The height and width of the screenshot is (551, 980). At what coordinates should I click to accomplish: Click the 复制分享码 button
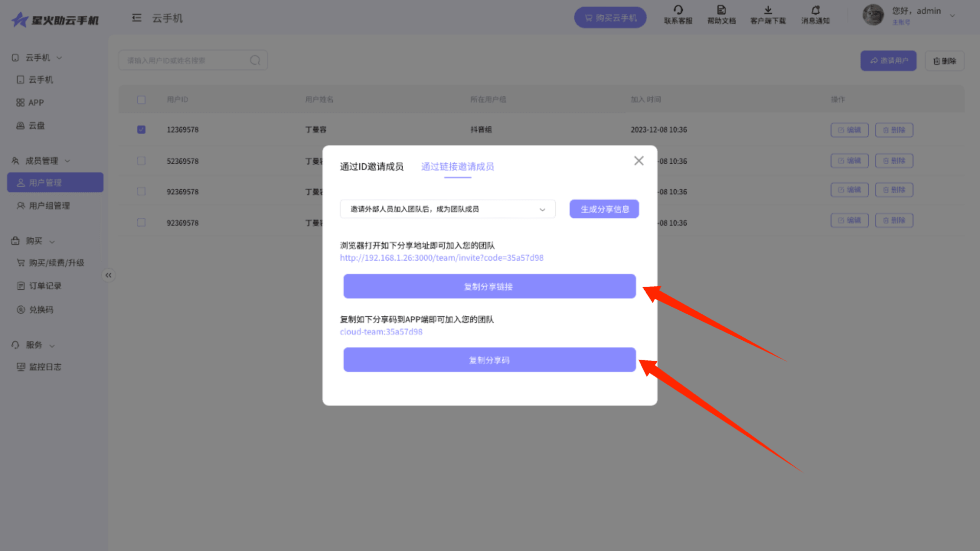[489, 360]
